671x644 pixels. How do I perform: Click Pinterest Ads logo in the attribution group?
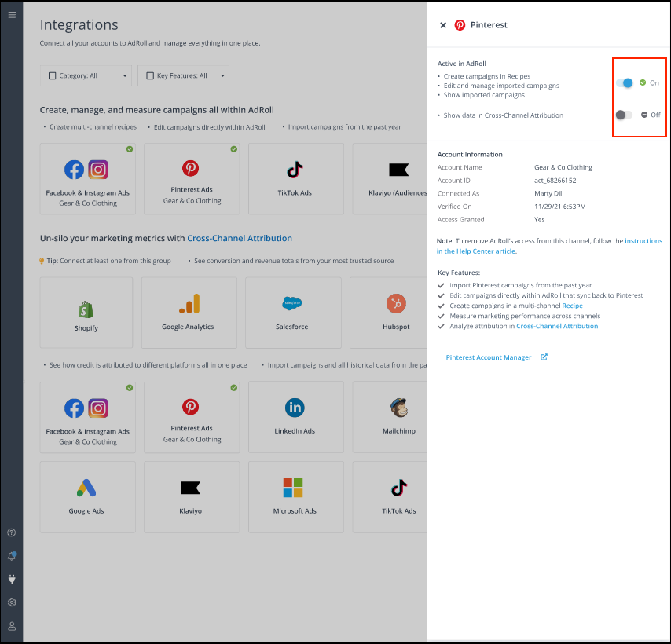pos(190,407)
